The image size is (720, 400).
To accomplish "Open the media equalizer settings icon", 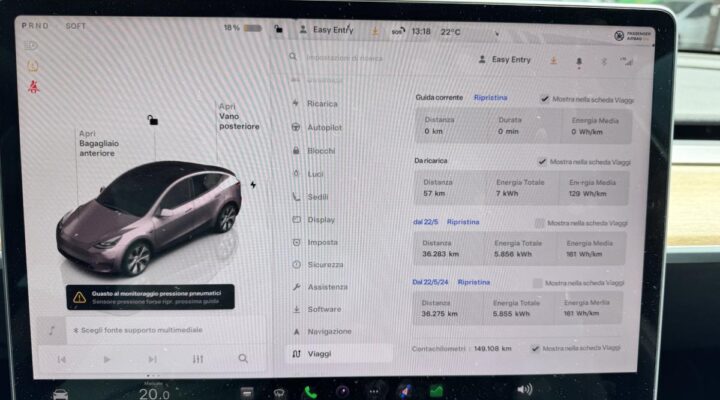I will pyautogui.click(x=197, y=359).
